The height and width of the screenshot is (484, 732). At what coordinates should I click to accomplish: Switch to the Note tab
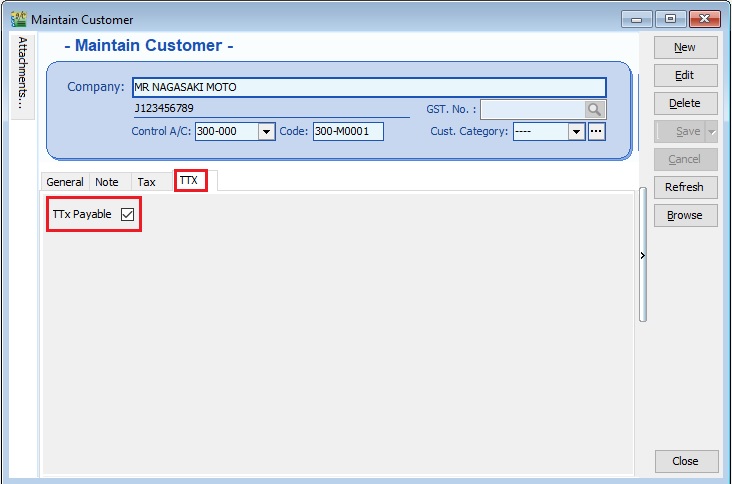(107, 182)
